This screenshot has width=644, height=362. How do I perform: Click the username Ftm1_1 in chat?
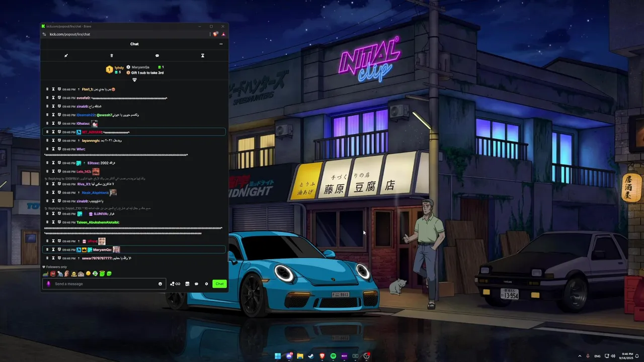click(x=87, y=89)
